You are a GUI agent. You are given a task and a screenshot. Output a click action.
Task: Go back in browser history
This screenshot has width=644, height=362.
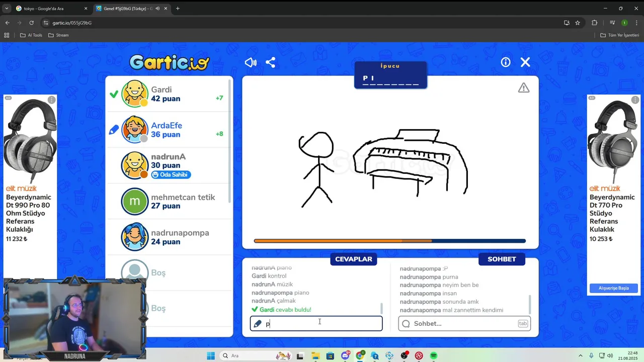7,23
